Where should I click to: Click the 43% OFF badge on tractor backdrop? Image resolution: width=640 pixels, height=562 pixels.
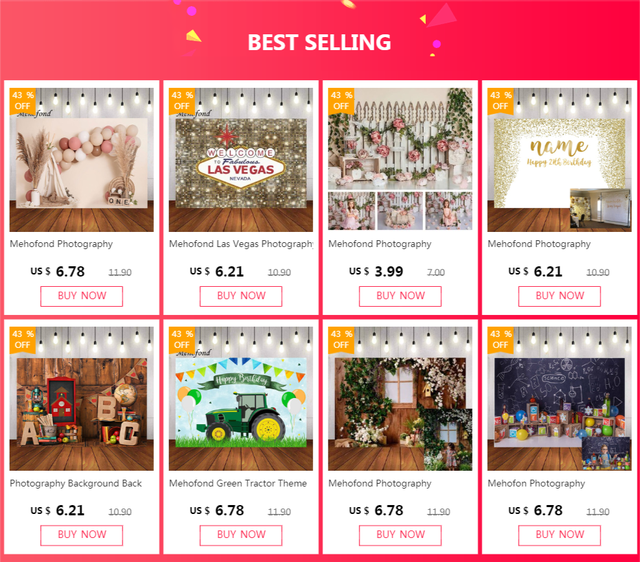[x=182, y=340]
